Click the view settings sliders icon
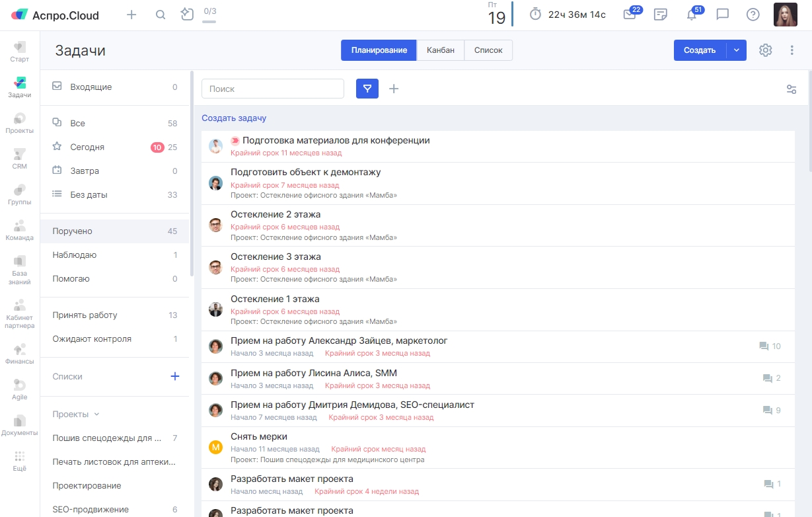Viewport: 812px width, 517px height. [792, 89]
